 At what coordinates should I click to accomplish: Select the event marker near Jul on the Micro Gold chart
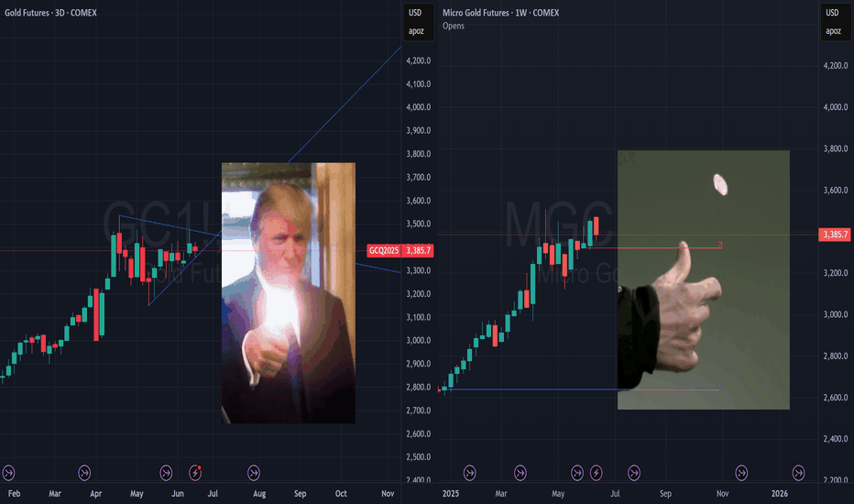pos(634,473)
